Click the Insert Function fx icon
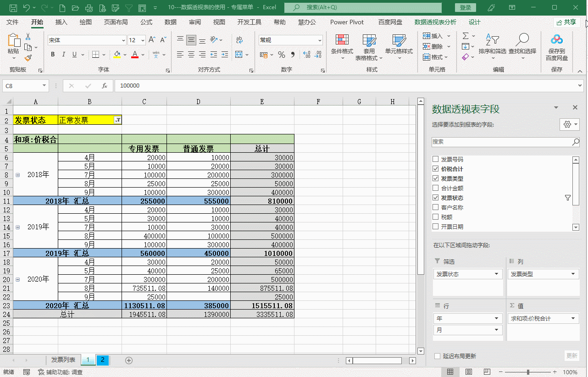 point(105,86)
